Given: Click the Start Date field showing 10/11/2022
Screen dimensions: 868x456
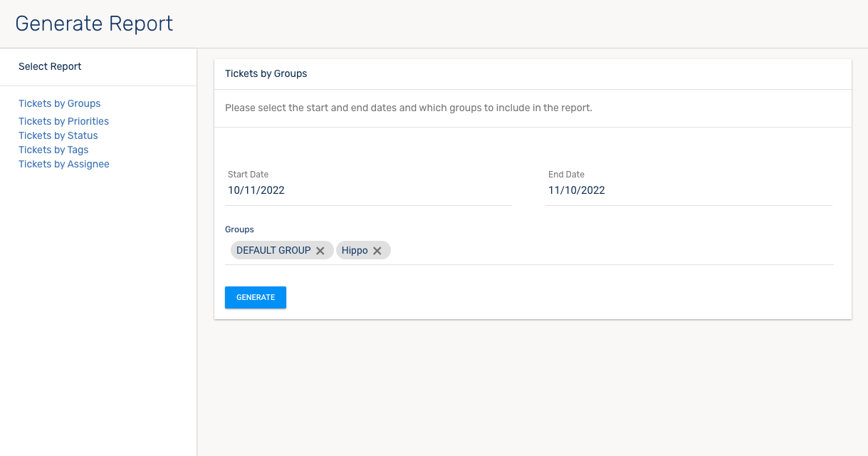Looking at the screenshot, I should [369, 190].
